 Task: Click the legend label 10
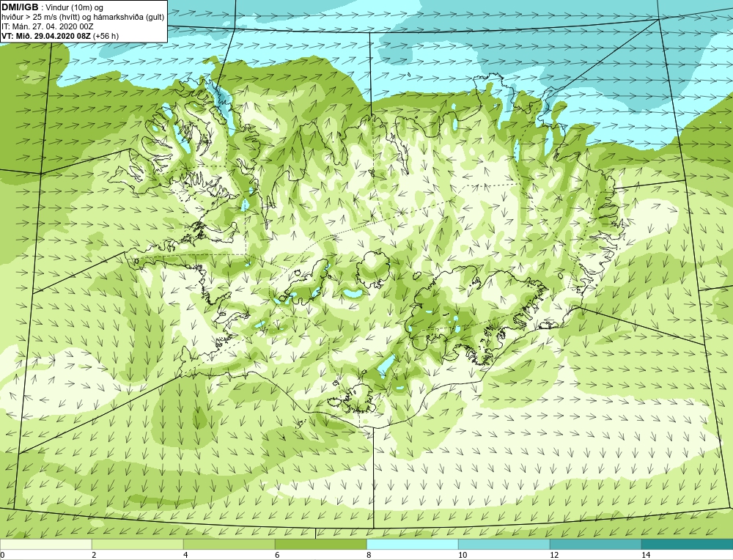point(463,555)
